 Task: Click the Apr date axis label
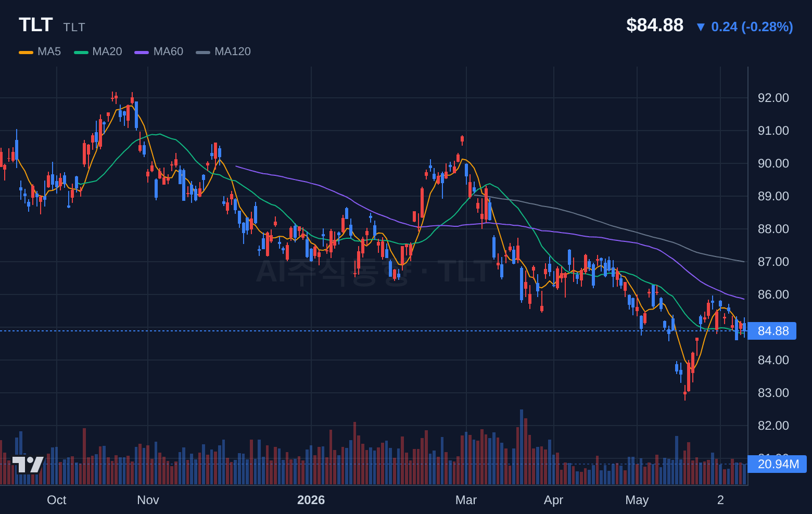[553, 500]
